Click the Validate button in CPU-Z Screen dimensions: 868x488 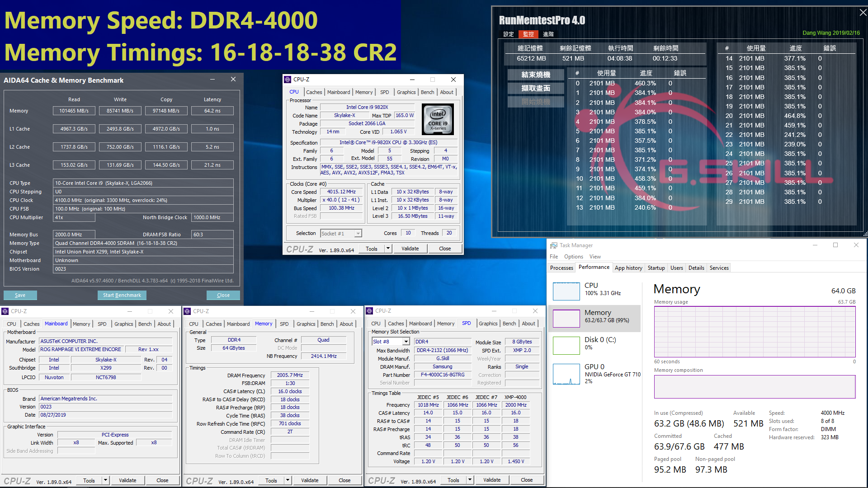point(410,248)
